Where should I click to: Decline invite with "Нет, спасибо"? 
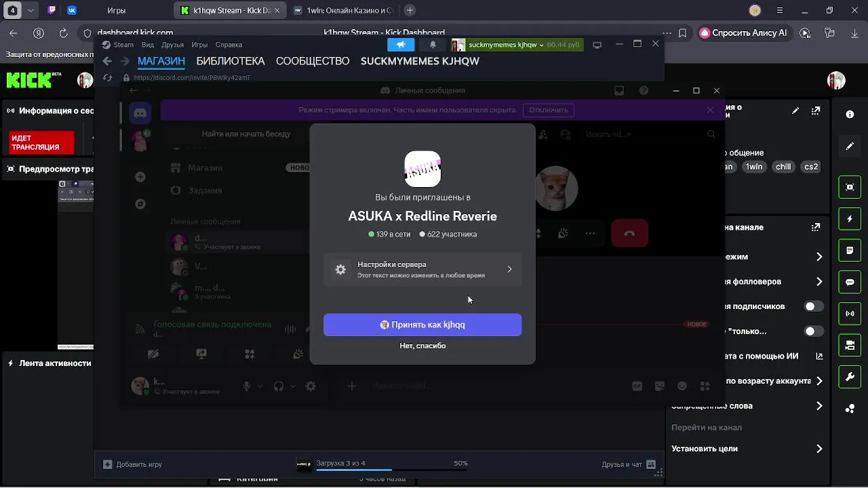(422, 346)
